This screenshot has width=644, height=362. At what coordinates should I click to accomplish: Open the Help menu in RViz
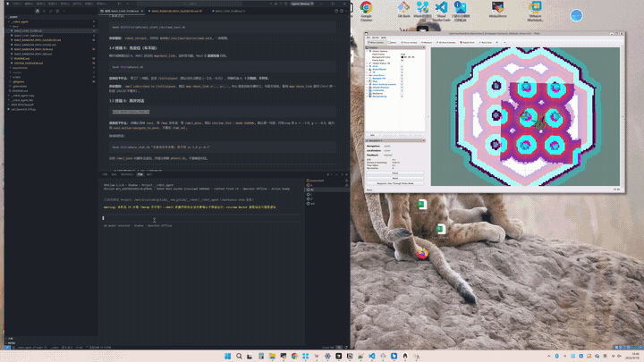[384, 38]
